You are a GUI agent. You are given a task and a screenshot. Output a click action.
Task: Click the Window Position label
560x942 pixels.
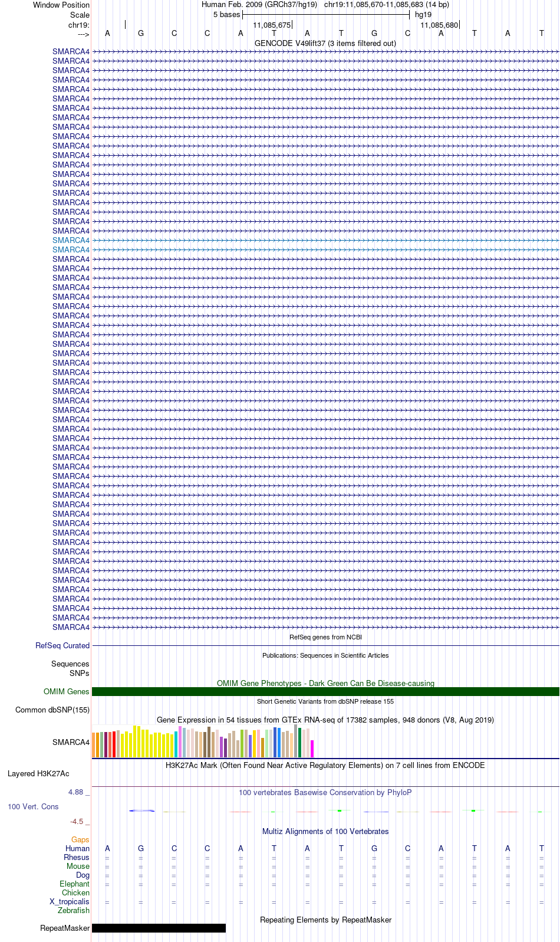point(61,5)
